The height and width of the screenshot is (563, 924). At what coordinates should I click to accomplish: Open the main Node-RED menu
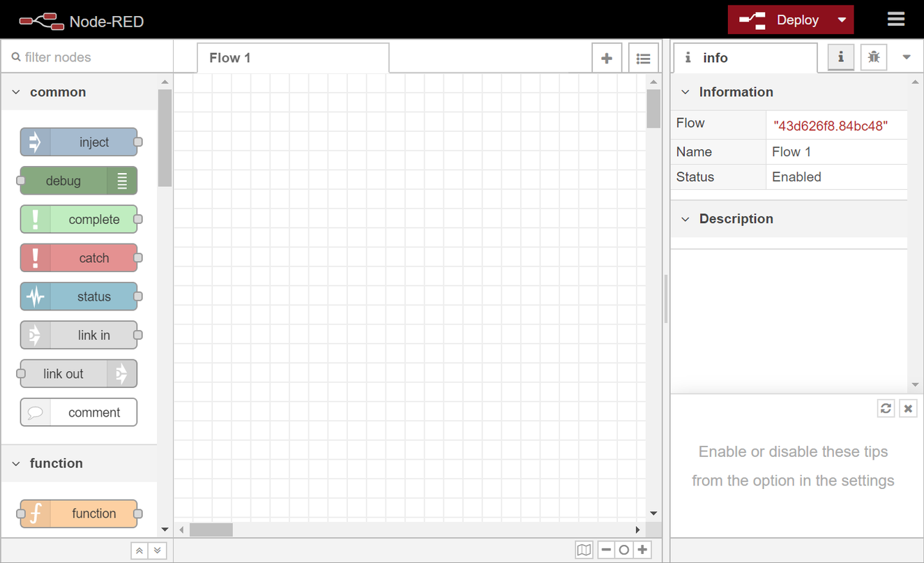point(896,19)
